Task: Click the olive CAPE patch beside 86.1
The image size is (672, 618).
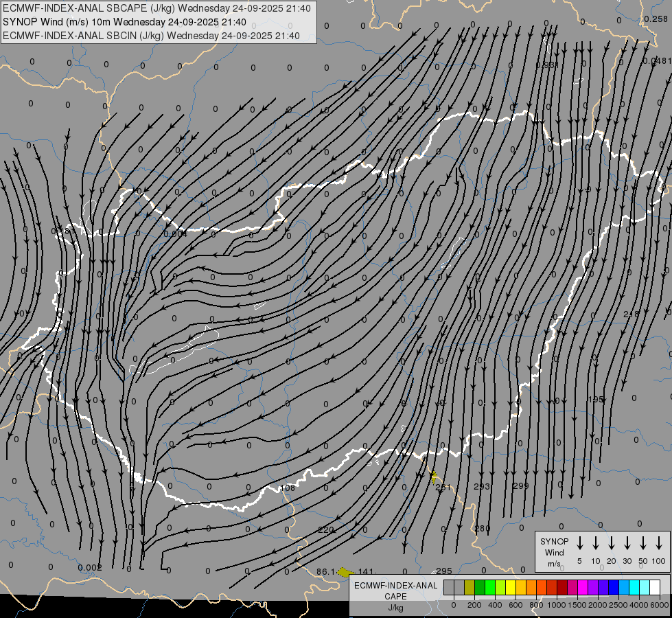Action: pos(346,572)
